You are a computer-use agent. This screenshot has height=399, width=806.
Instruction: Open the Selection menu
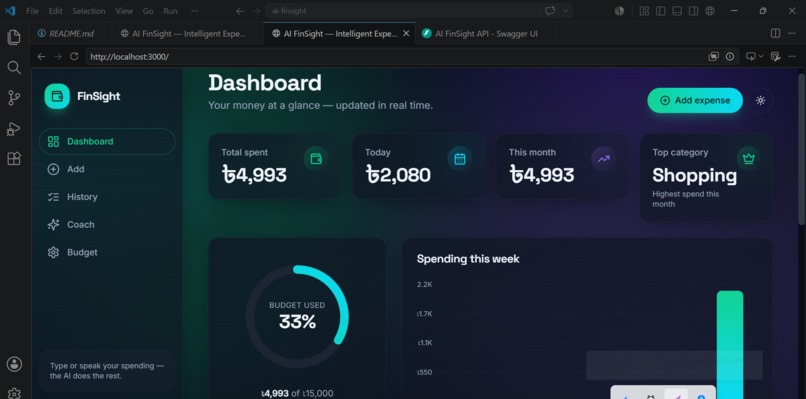[x=88, y=11]
